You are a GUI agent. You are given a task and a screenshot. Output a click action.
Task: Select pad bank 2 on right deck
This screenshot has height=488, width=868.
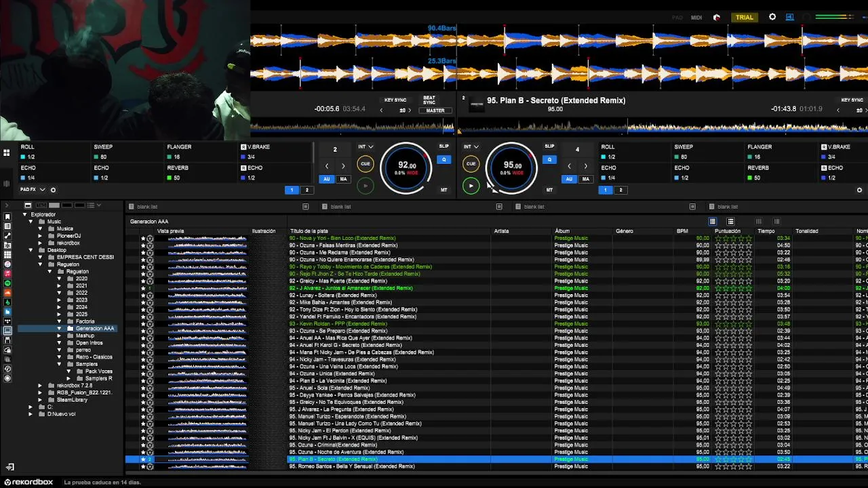tap(620, 190)
